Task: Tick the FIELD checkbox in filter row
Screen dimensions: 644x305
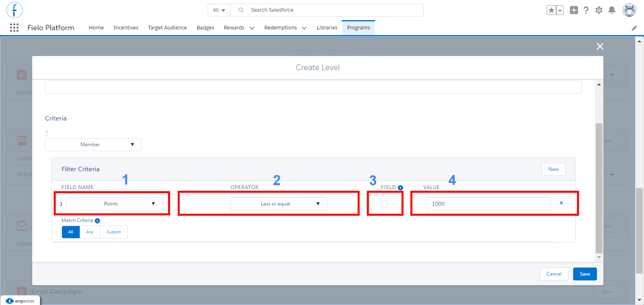Action: pos(384,204)
